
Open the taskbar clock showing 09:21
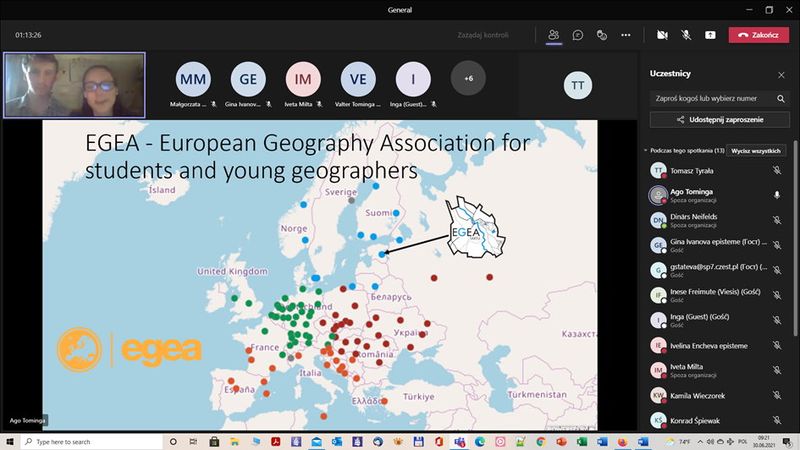click(764, 441)
